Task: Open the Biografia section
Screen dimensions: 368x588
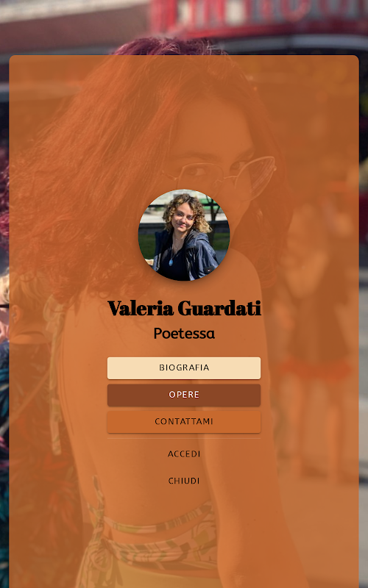Action: pyautogui.click(x=184, y=368)
